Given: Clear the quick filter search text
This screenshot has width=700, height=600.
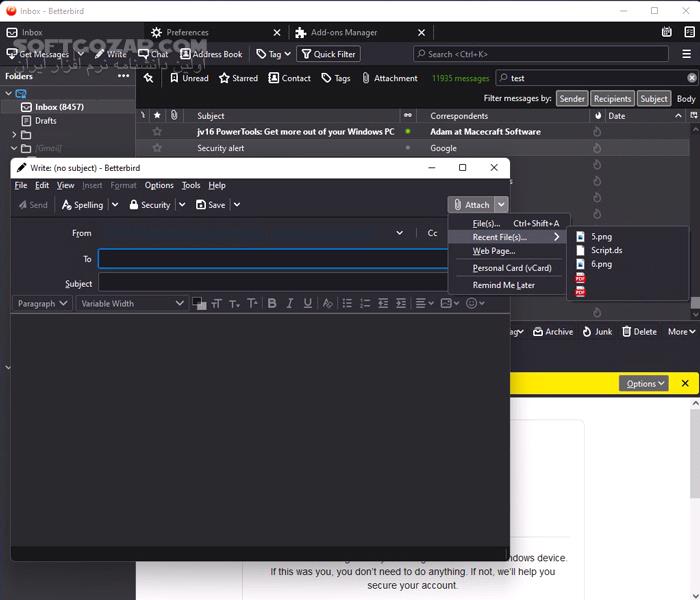Looking at the screenshot, I should pos(692,78).
